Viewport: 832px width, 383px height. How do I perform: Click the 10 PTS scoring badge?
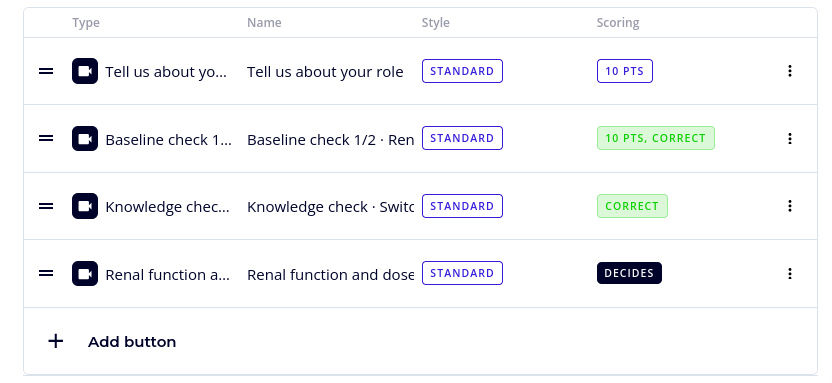[625, 71]
